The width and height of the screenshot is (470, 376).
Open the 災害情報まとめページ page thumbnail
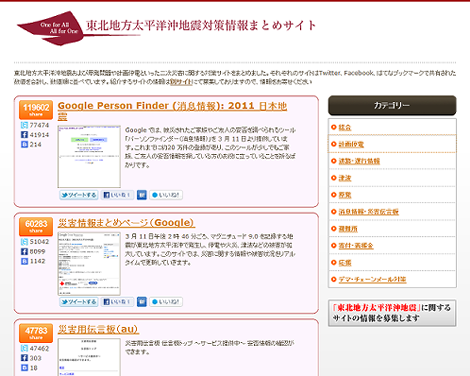89,264
